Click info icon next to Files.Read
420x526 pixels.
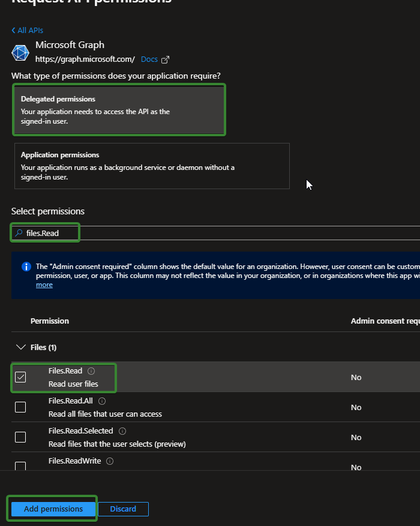coord(91,371)
